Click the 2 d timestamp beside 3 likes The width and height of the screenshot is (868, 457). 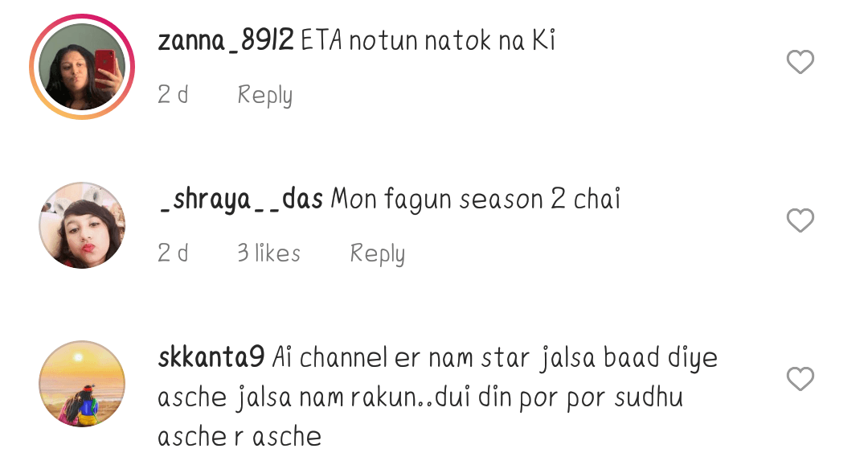point(173,253)
